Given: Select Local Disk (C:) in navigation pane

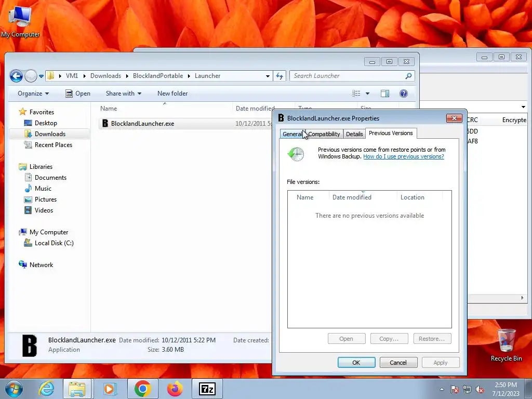Looking at the screenshot, I should [54, 243].
